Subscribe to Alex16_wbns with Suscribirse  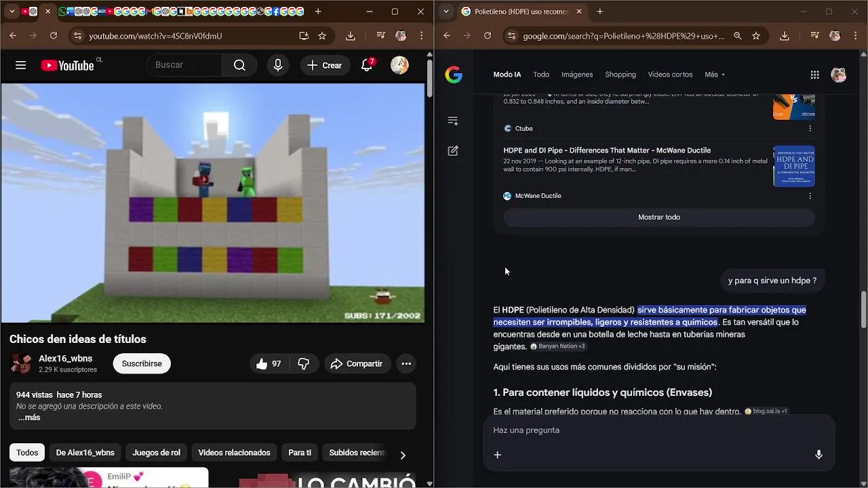coord(142,364)
